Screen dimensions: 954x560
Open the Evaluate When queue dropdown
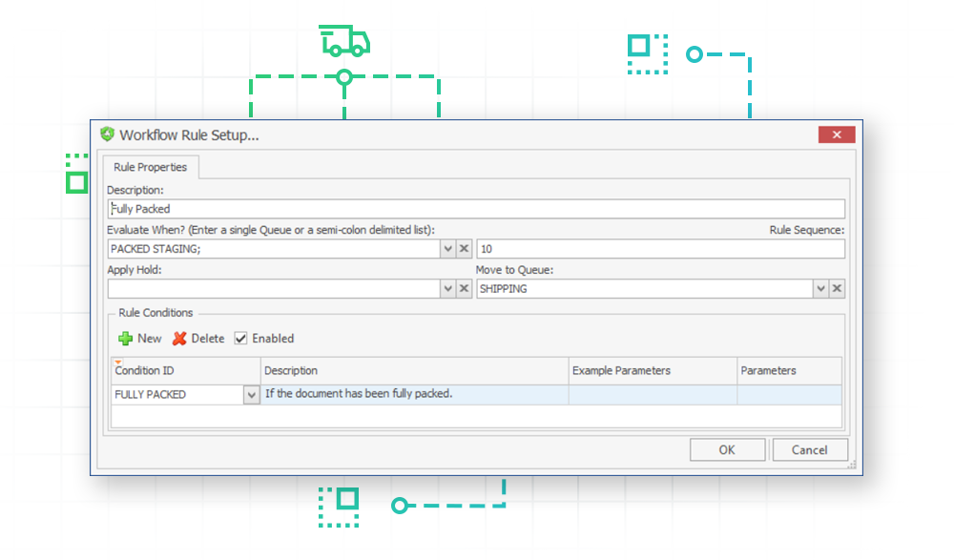click(x=448, y=248)
